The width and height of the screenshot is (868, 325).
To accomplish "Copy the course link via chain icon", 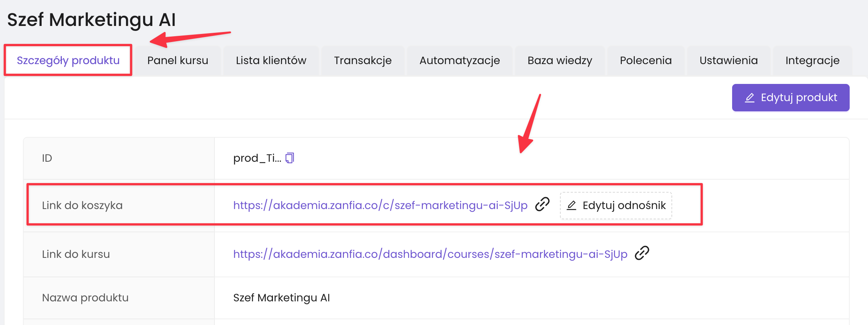I will click(x=642, y=253).
